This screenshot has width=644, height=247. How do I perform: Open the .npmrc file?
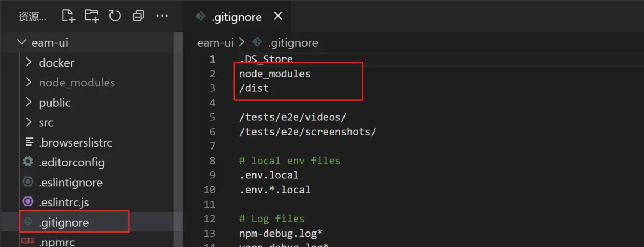tap(56, 242)
